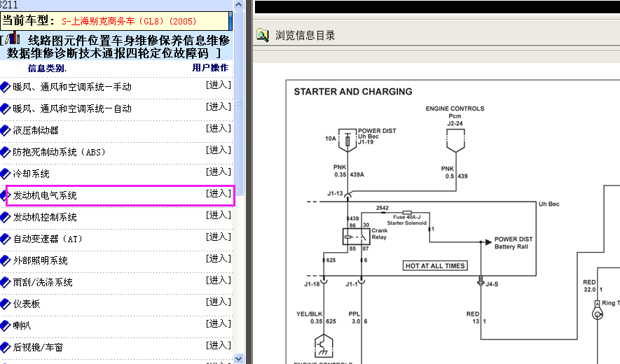
Task: Click [进入] for 发动机控制系统
Action: (x=219, y=216)
